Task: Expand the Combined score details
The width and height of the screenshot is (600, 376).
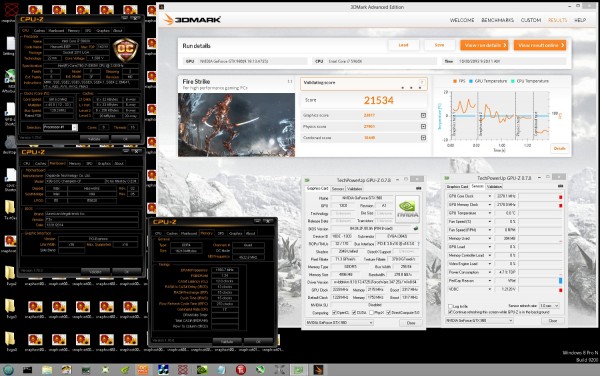Action: [x=423, y=138]
